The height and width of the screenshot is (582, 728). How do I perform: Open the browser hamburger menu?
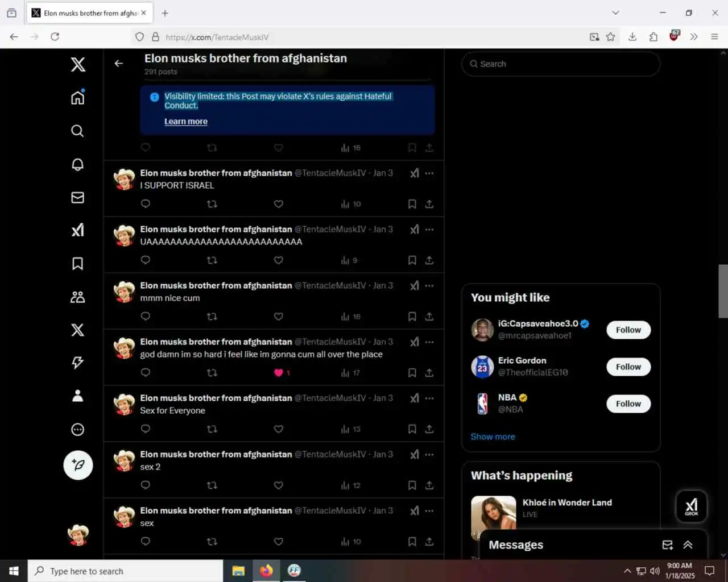click(714, 37)
